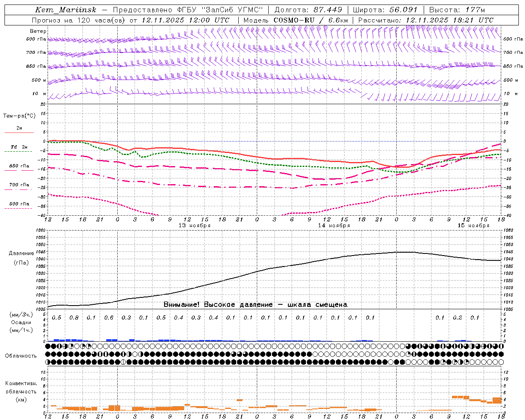Click the 0.6 precipitation value

click(x=109, y=317)
